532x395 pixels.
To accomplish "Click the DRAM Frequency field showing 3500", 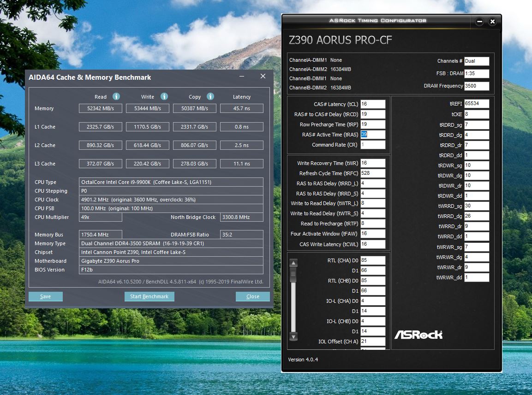I will click(477, 86).
